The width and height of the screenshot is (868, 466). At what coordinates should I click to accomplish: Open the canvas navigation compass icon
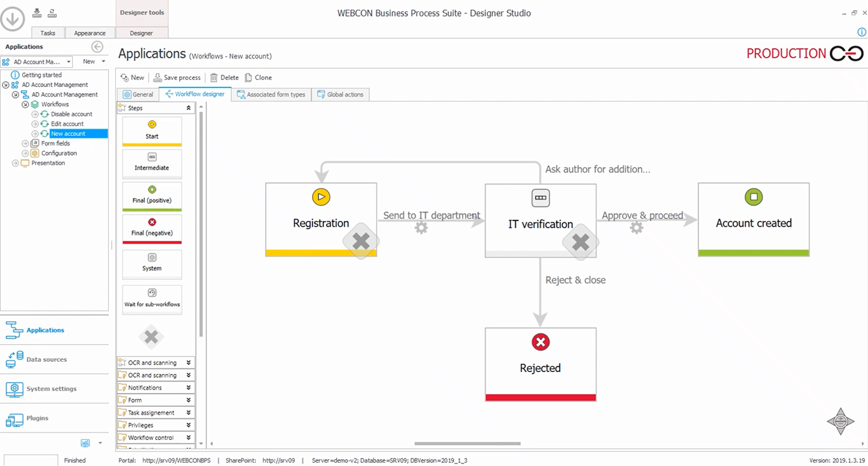(x=840, y=421)
